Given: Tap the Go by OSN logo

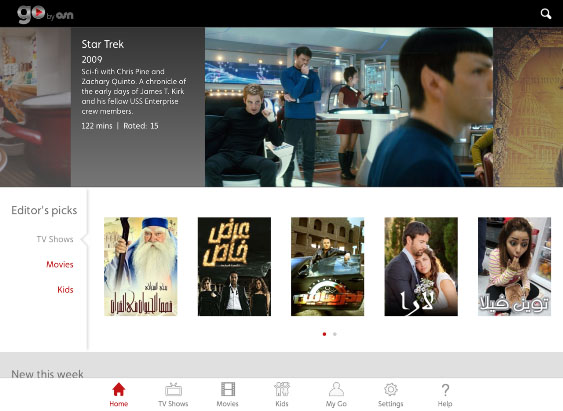Looking at the screenshot, I should pos(45,14).
